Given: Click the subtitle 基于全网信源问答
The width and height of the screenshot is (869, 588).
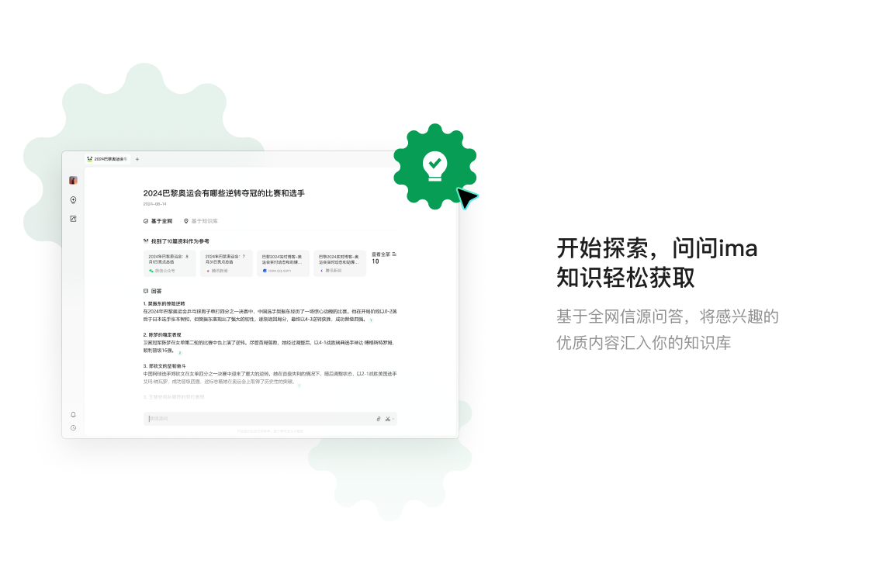Looking at the screenshot, I should pos(620,316).
